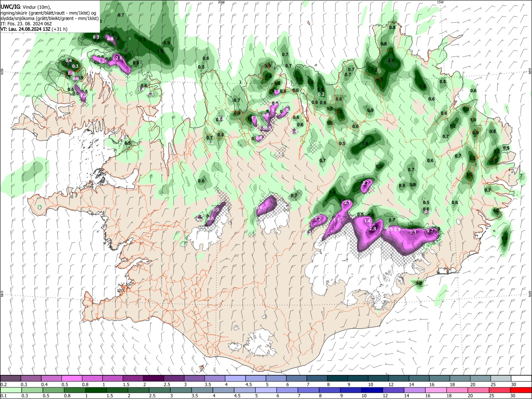Viewport: 532px width, 399px height.
Task: Click the '15W' longitude label
Action: tap(440, 2)
